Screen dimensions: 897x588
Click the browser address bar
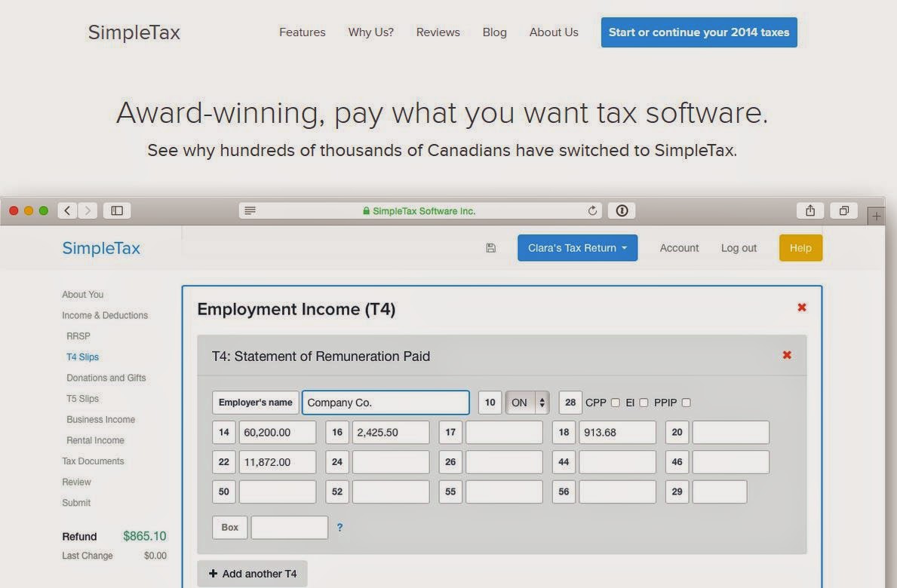420,211
